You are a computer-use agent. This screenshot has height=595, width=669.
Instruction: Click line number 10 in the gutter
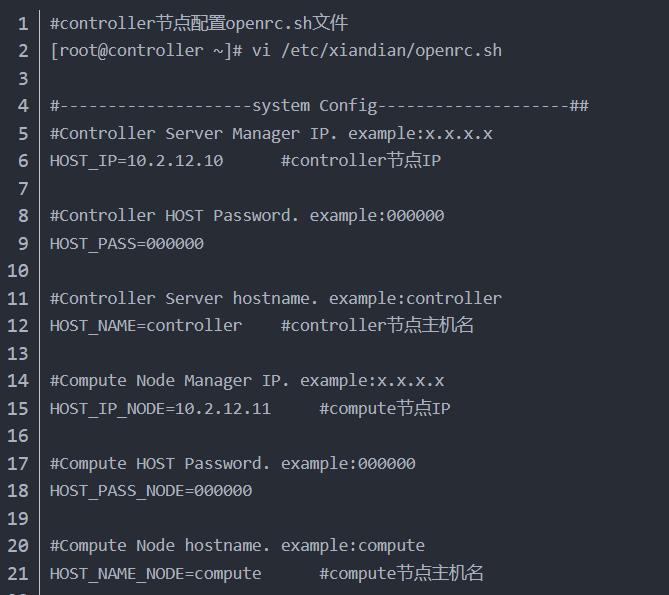[x=18, y=270]
